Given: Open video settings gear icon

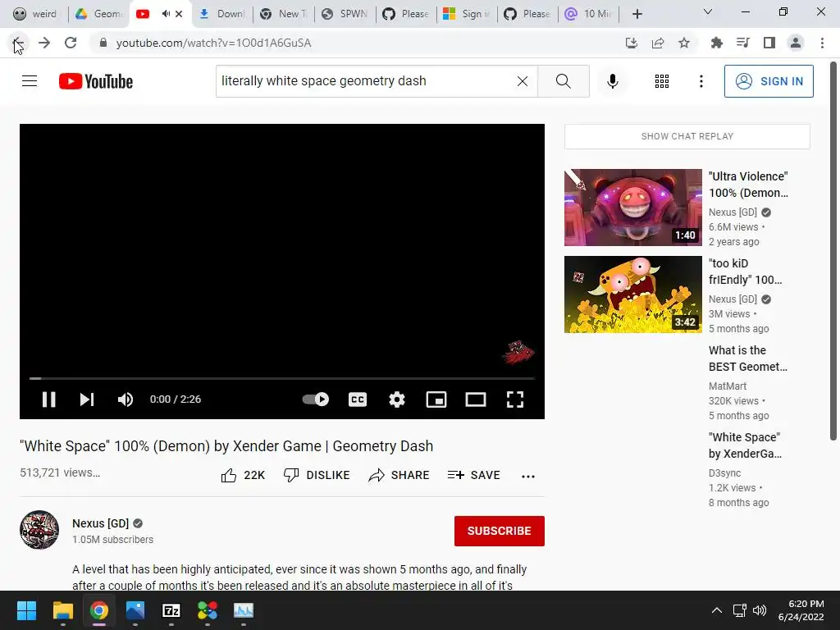Looking at the screenshot, I should [396, 399].
